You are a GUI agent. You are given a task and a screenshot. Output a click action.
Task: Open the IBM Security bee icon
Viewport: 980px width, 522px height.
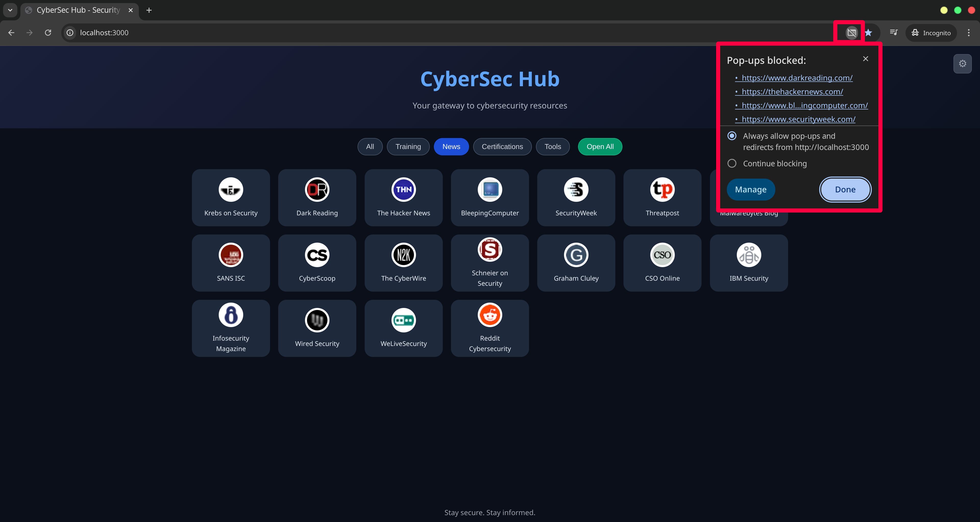(x=749, y=255)
